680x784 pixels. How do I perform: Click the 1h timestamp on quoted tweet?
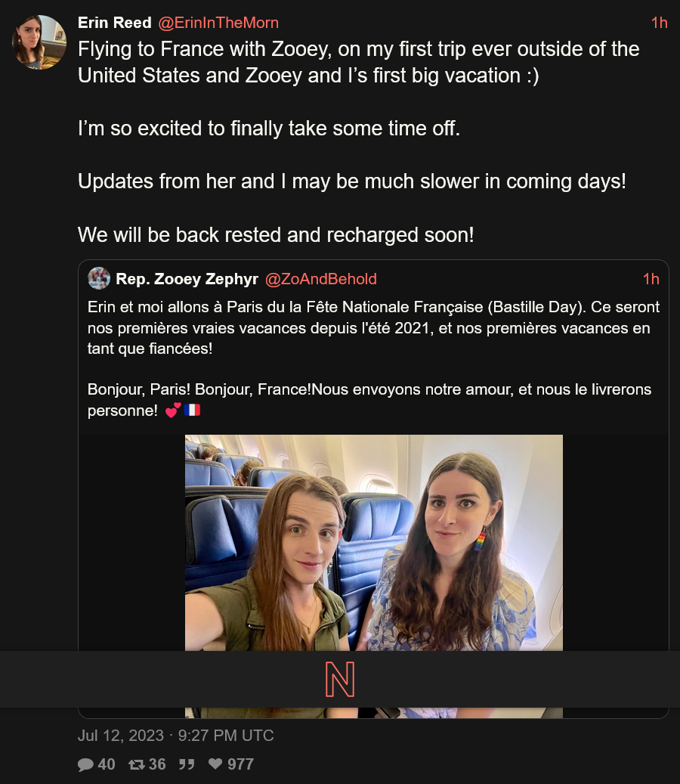[x=651, y=278]
